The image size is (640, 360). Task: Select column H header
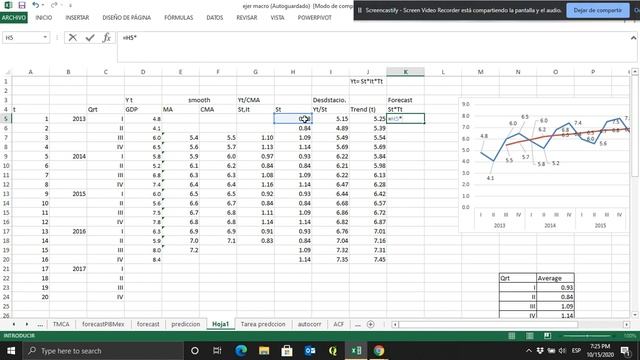click(x=293, y=72)
